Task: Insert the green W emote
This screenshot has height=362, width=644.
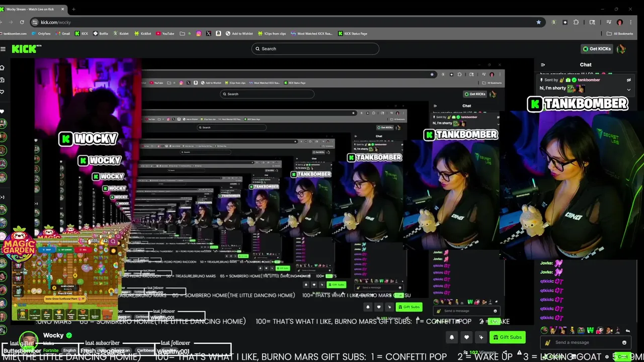Action: tap(590, 330)
